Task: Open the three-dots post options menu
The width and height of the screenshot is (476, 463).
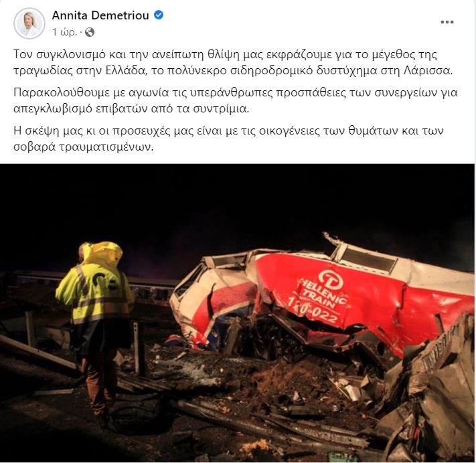Action: [447, 22]
